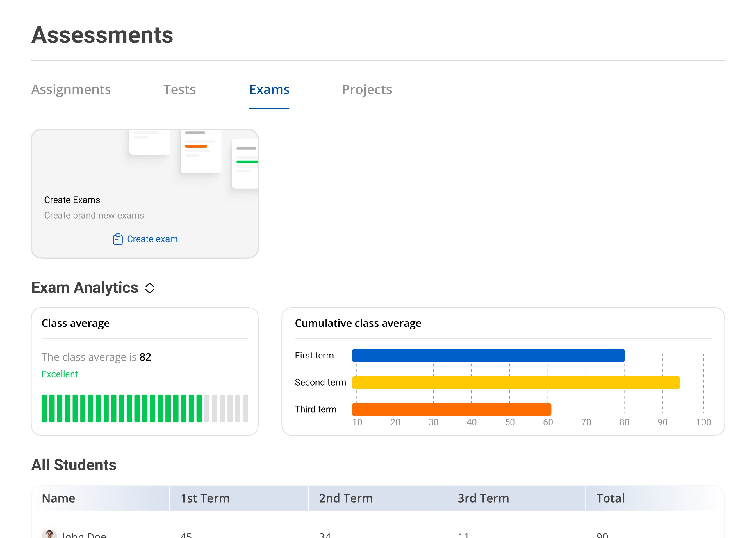This screenshot has height=538, width=756.
Task: Click the clipboard icon beside Create exam
Action: [x=117, y=239]
